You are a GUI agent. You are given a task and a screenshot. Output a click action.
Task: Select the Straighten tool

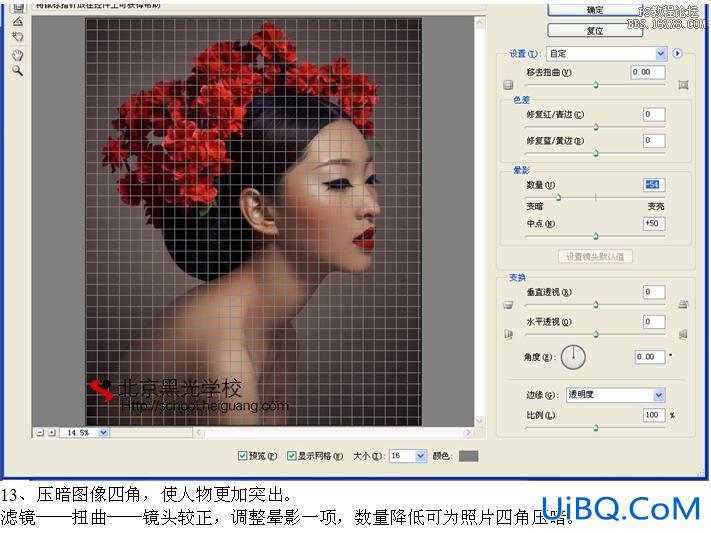tap(18, 22)
